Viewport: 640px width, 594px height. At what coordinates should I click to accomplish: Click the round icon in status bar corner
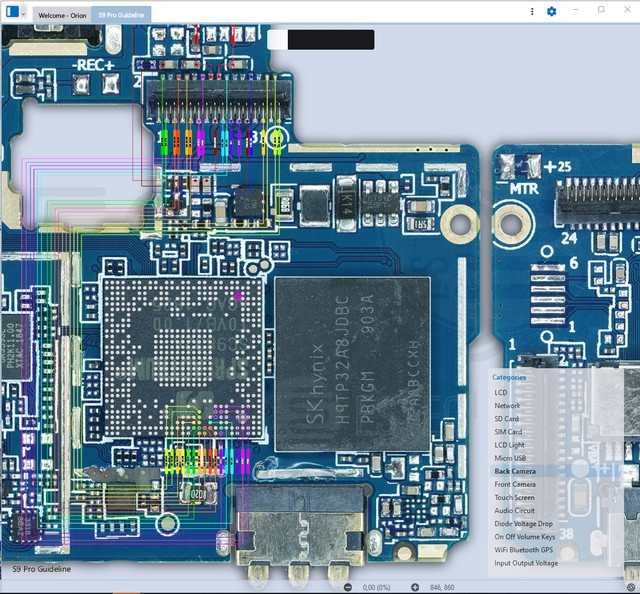[x=631, y=587]
